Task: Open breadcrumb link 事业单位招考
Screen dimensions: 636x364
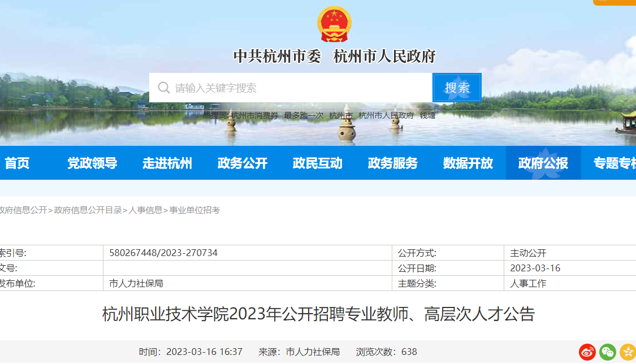Action: pos(194,210)
